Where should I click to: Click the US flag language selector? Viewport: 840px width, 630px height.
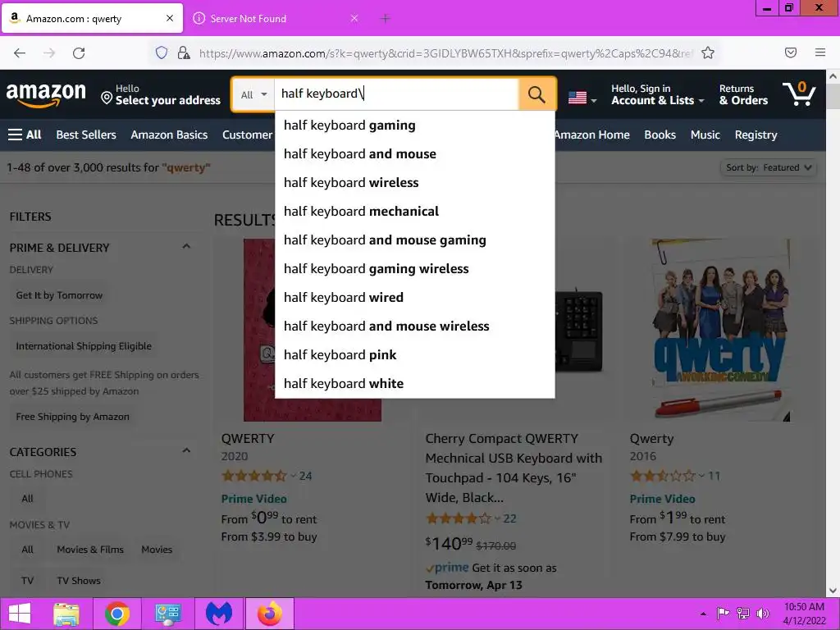click(x=582, y=98)
